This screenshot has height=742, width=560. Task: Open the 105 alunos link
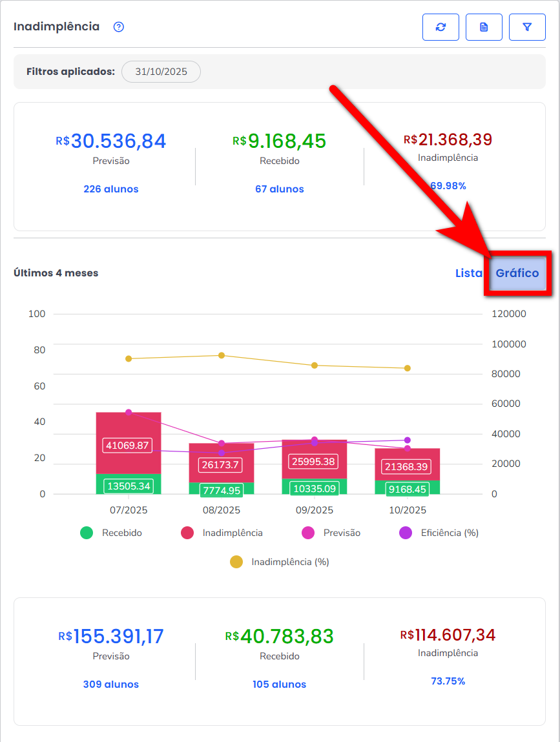click(x=279, y=685)
